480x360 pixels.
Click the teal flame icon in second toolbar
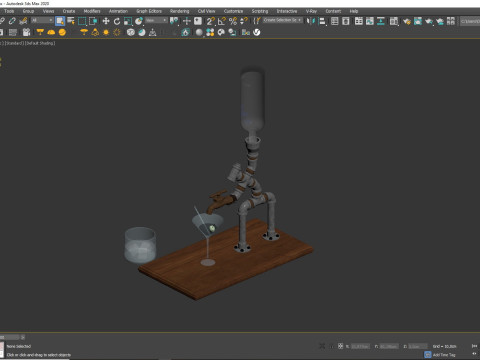186,32
